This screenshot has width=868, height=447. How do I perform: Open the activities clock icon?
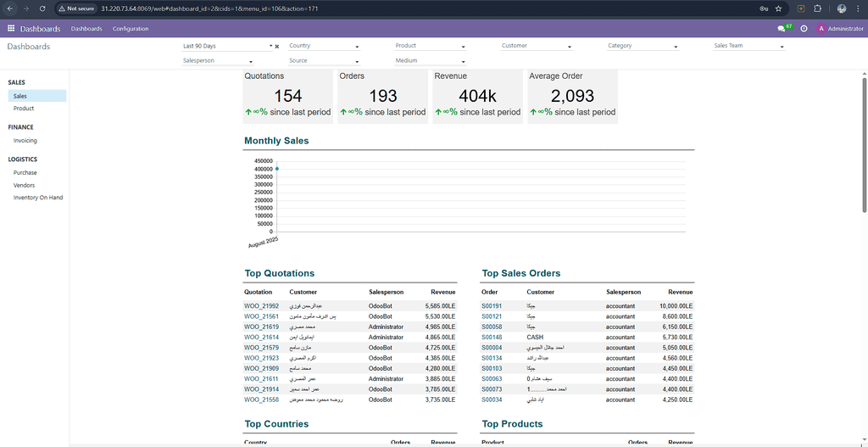pos(804,29)
